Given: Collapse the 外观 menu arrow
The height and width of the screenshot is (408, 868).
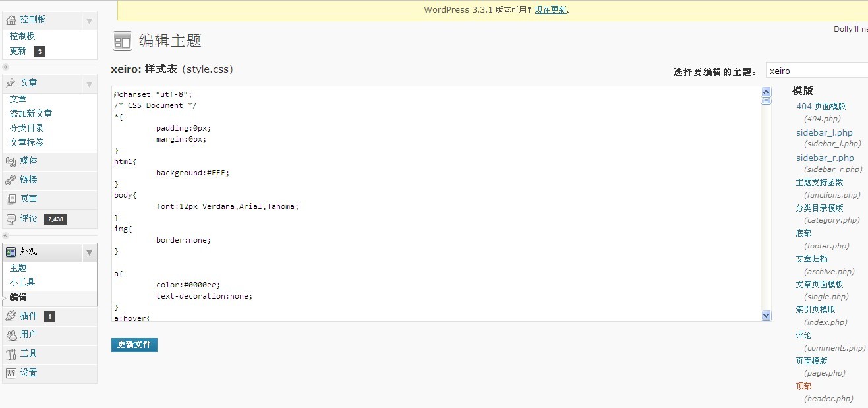Looking at the screenshot, I should pyautogui.click(x=90, y=252).
